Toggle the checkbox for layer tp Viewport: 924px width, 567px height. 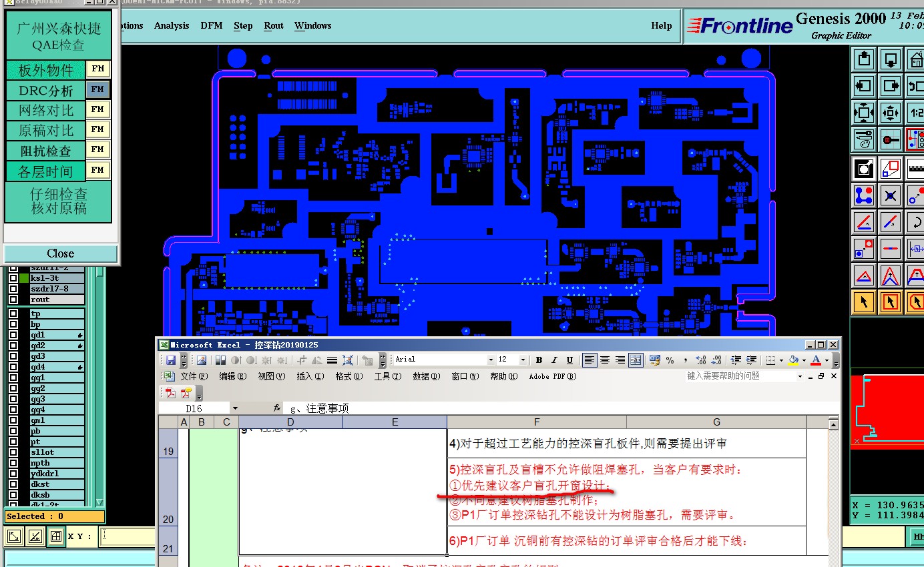(13, 314)
